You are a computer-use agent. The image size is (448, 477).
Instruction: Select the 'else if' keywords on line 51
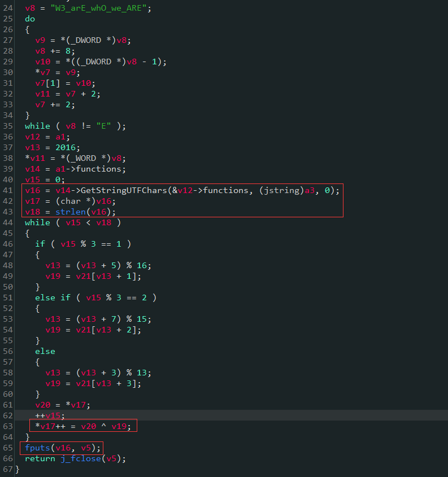53,297
